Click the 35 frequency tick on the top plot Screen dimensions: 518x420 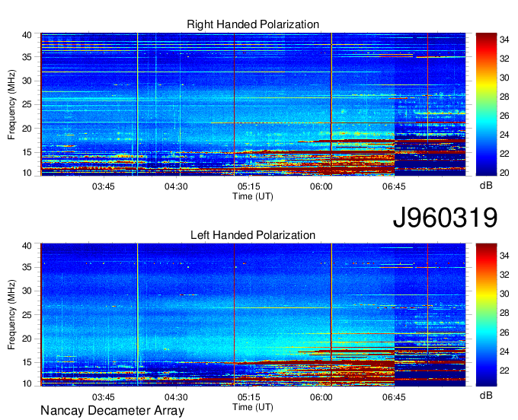coord(27,57)
